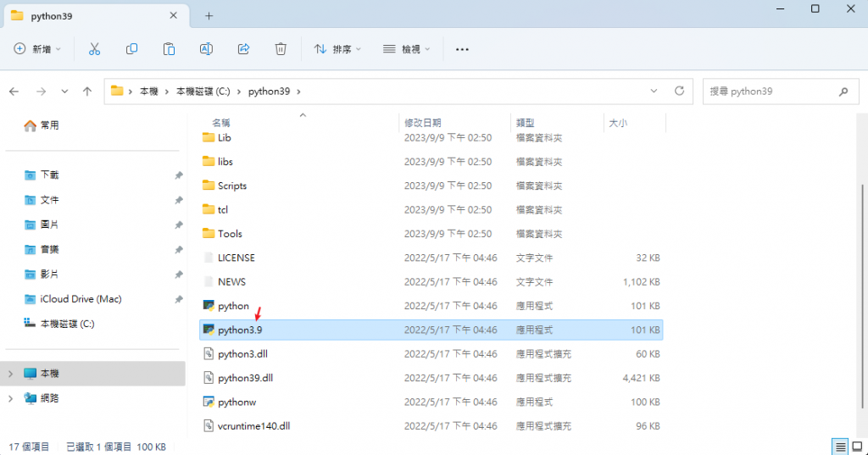This screenshot has width=868, height=455.
Task: Open 下載 in the navigation pane
Action: pos(49,175)
